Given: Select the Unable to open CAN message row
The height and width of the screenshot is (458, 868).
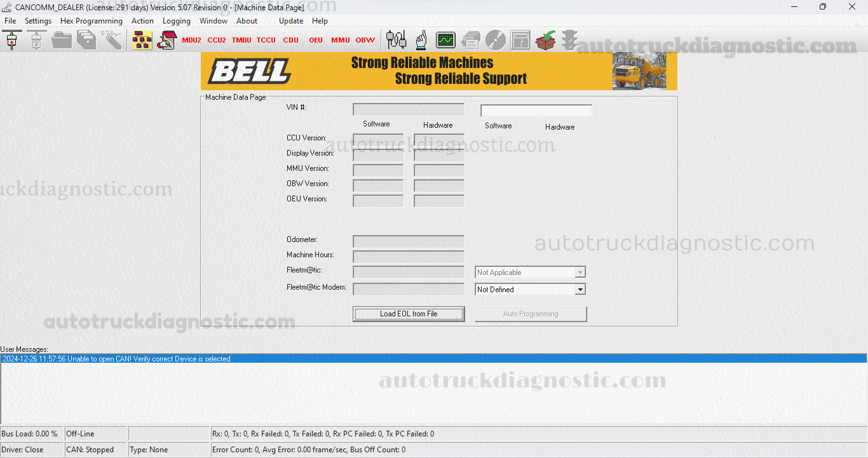Looking at the screenshot, I should point(433,359).
